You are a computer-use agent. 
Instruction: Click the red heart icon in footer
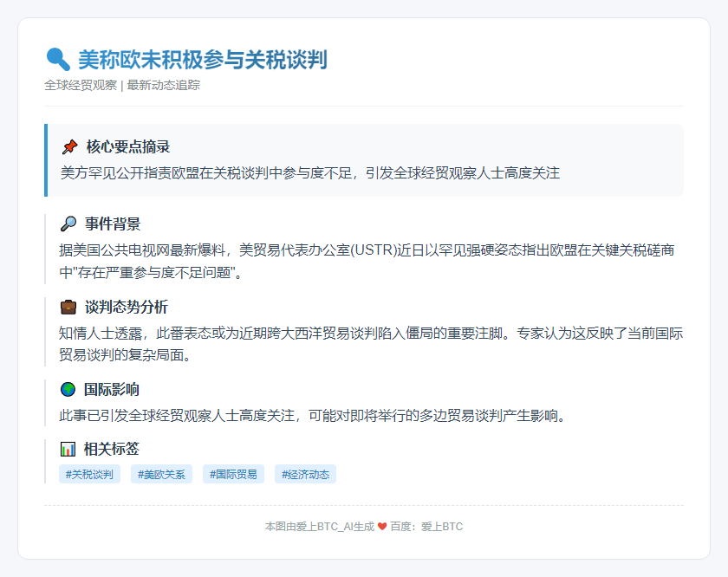coord(382,527)
